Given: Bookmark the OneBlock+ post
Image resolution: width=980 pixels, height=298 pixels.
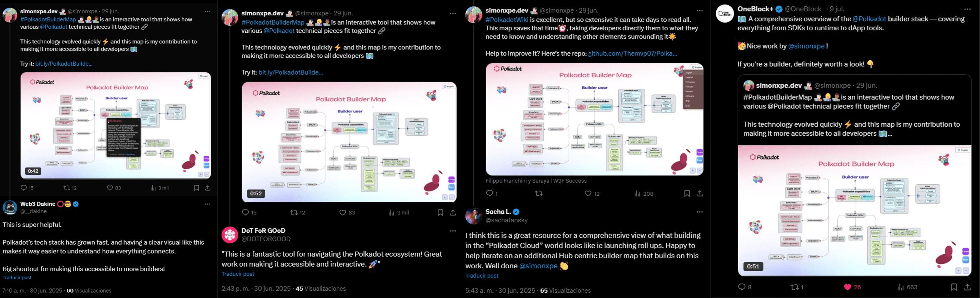Looking at the screenshot, I should [x=954, y=287].
